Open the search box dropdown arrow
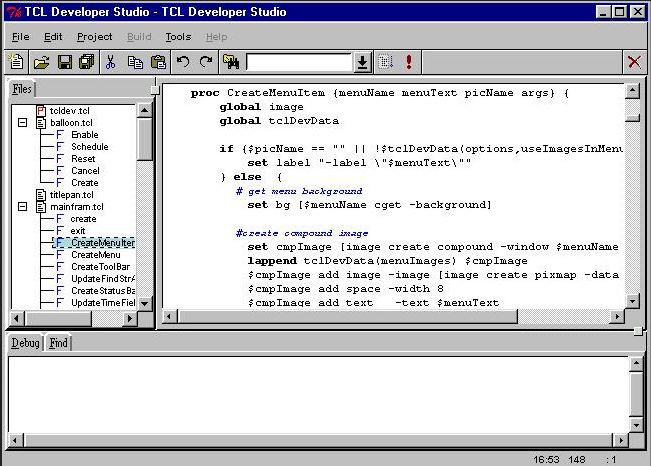The image size is (651, 466). point(362,62)
